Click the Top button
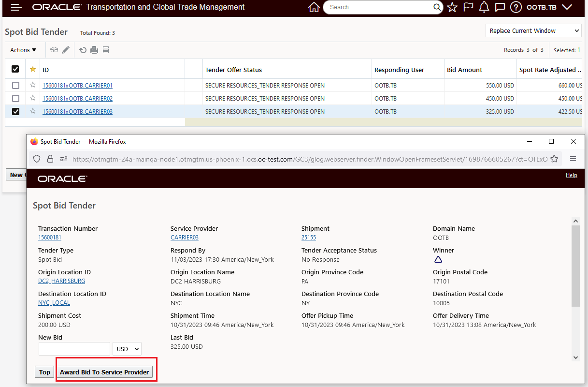 coord(44,372)
